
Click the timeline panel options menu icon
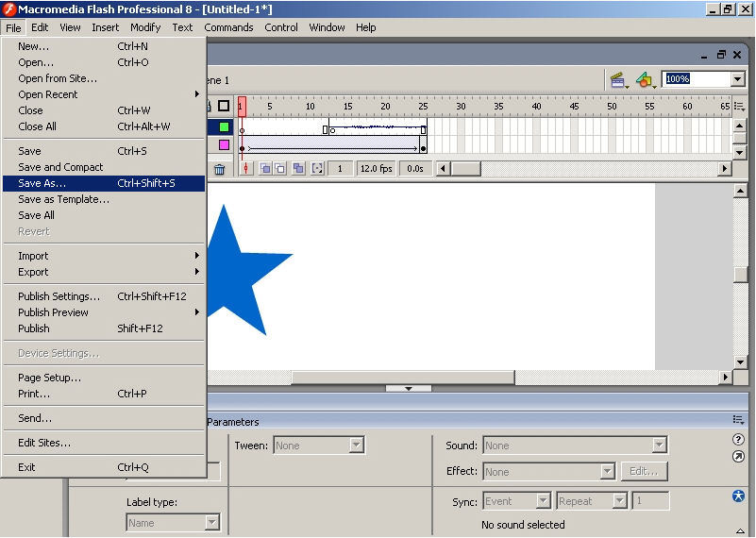click(x=739, y=106)
